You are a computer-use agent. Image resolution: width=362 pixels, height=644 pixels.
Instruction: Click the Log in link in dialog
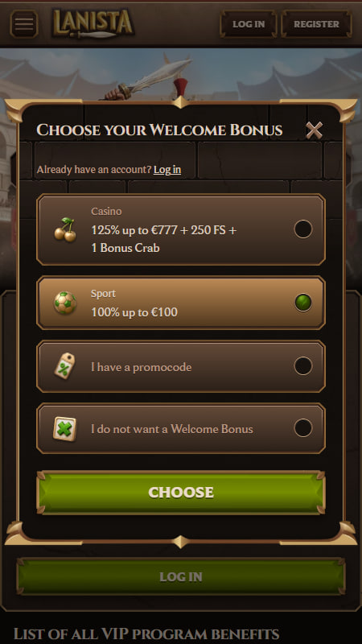(167, 170)
